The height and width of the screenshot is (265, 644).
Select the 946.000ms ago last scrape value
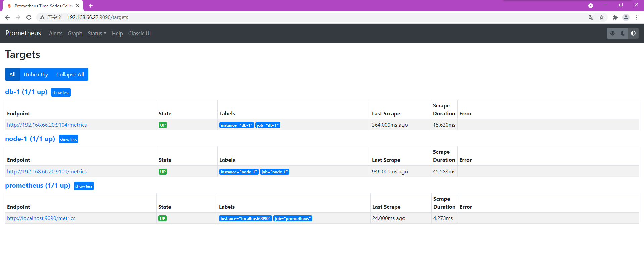(x=390, y=171)
